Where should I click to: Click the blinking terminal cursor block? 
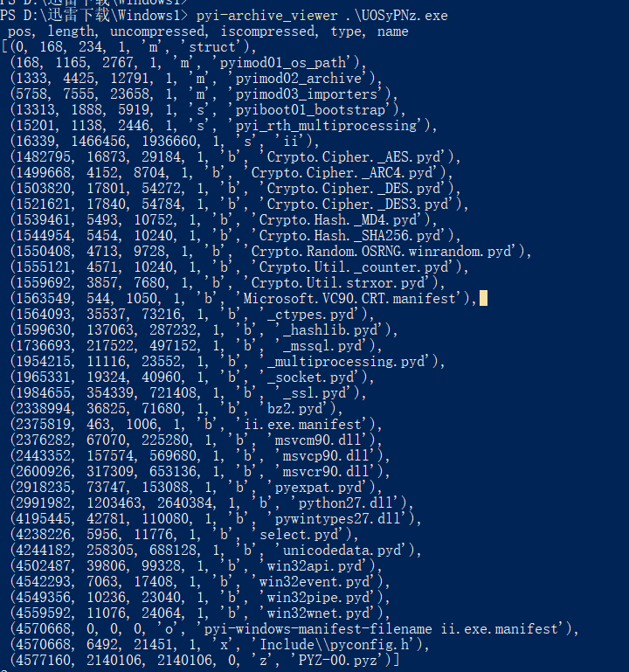483,298
